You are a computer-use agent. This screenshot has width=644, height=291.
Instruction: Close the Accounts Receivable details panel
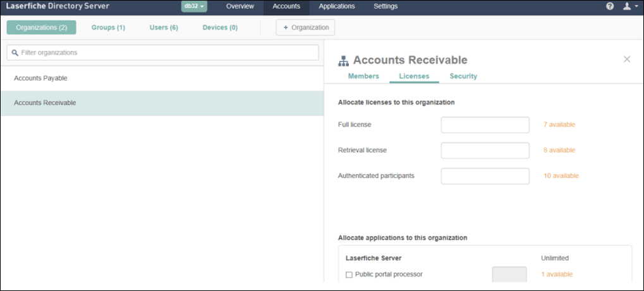coord(627,59)
